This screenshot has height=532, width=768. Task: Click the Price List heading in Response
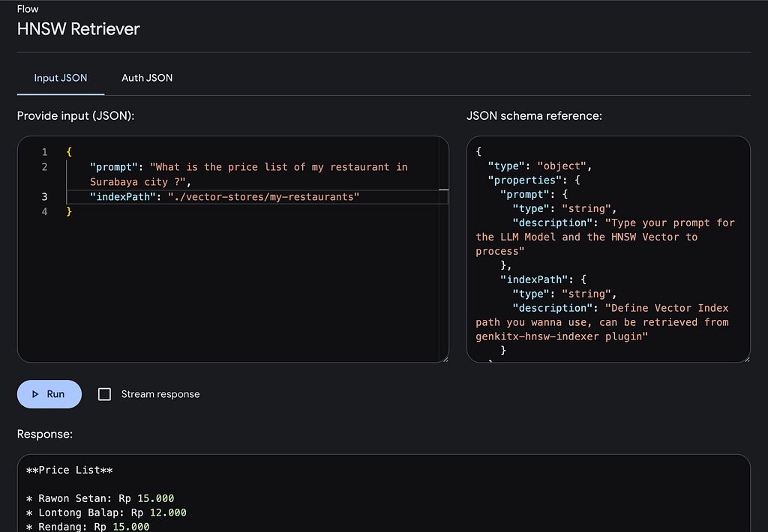[69, 471]
